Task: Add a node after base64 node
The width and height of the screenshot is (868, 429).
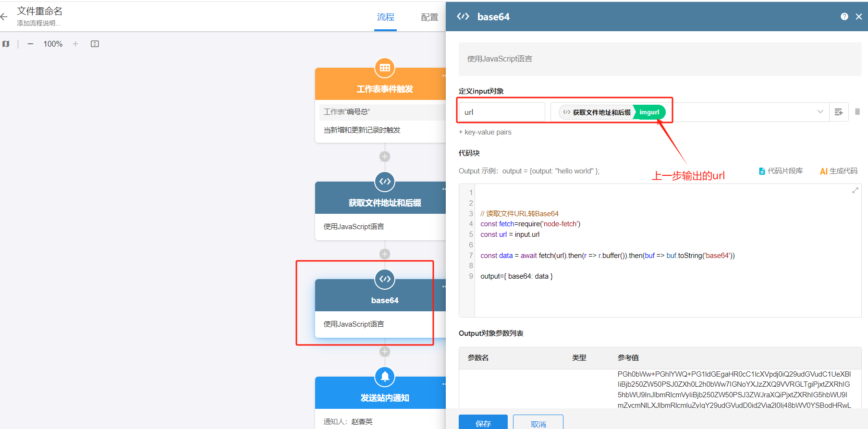Action: (x=385, y=352)
